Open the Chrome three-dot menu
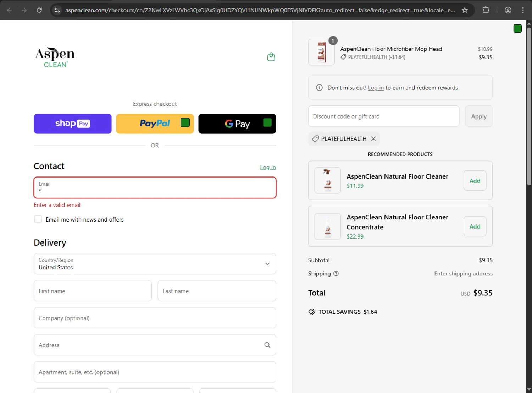This screenshot has height=393, width=532. coord(523,10)
